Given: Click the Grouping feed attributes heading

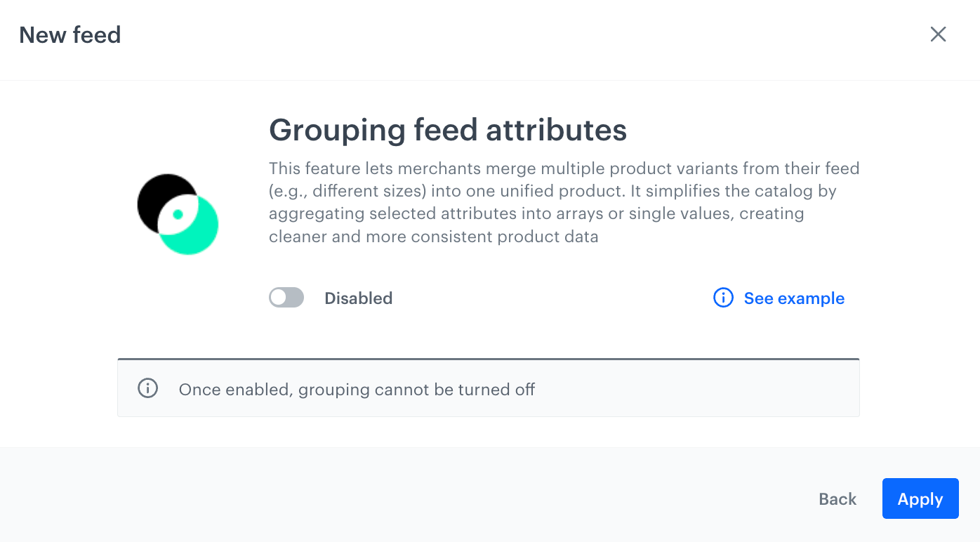Looking at the screenshot, I should 447,130.
